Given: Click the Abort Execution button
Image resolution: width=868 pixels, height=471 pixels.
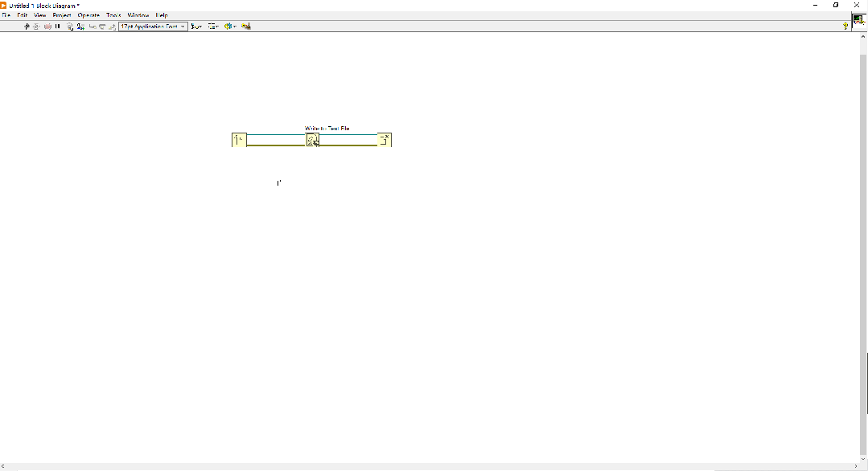Looking at the screenshot, I should 47,27.
